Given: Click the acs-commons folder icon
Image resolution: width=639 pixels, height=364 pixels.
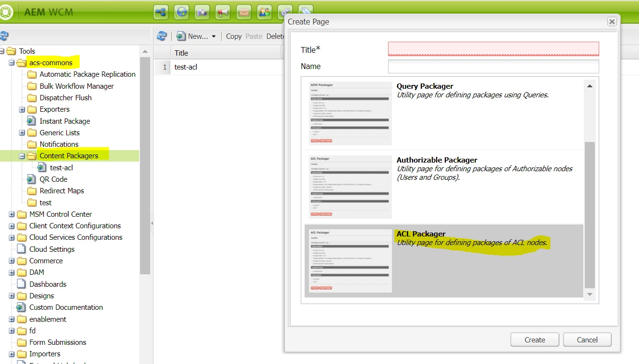Looking at the screenshot, I should 22,63.
